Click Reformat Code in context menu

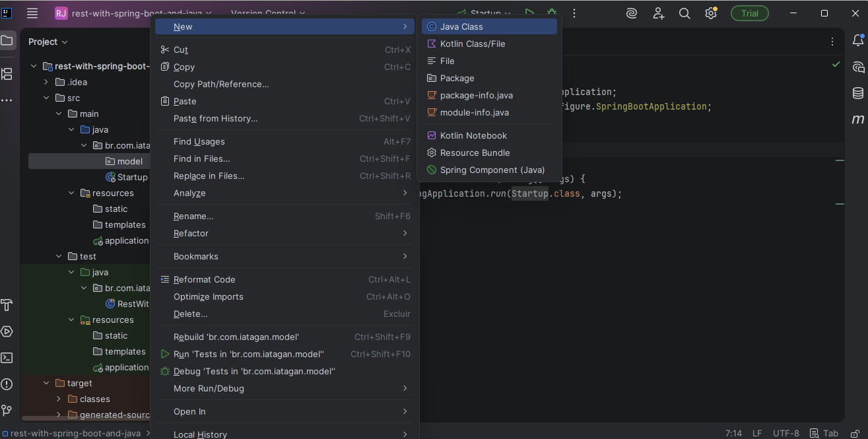point(204,279)
